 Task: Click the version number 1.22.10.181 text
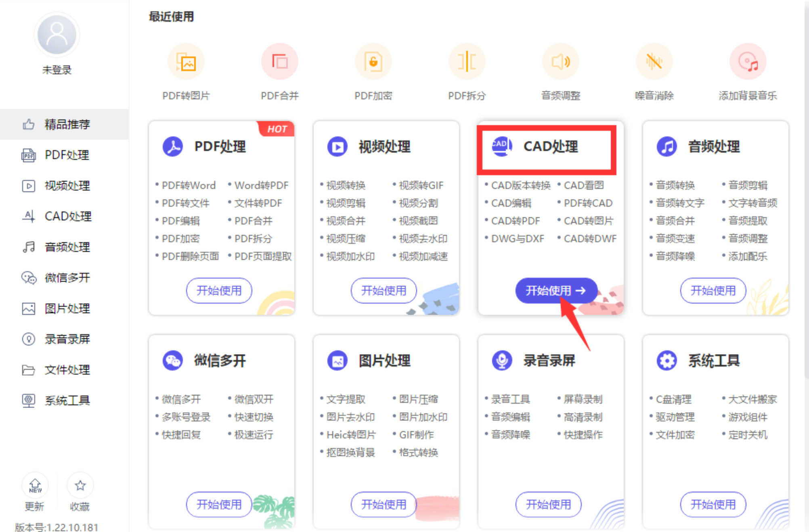pyautogui.click(x=72, y=527)
